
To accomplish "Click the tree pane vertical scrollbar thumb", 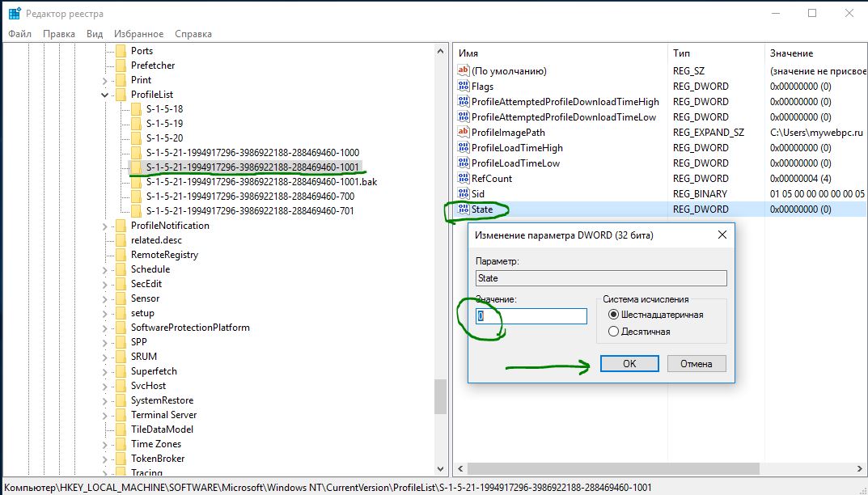I will pos(440,396).
